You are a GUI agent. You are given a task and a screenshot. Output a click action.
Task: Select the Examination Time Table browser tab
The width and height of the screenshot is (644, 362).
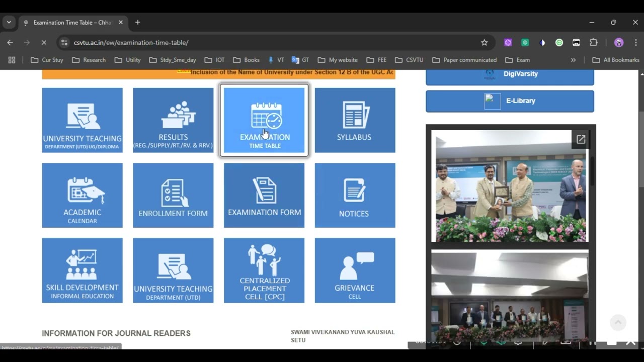73,23
